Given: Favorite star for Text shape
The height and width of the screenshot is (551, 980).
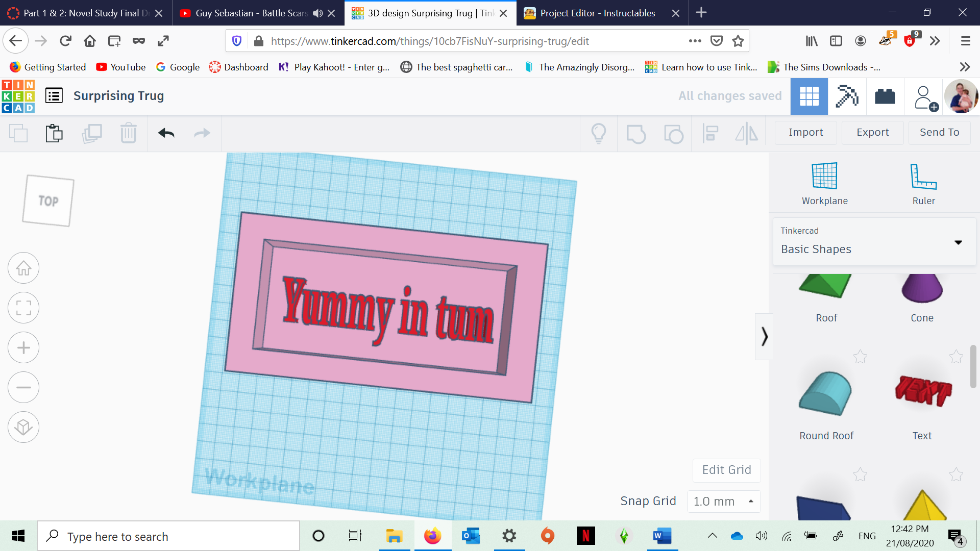Looking at the screenshot, I should (x=956, y=357).
